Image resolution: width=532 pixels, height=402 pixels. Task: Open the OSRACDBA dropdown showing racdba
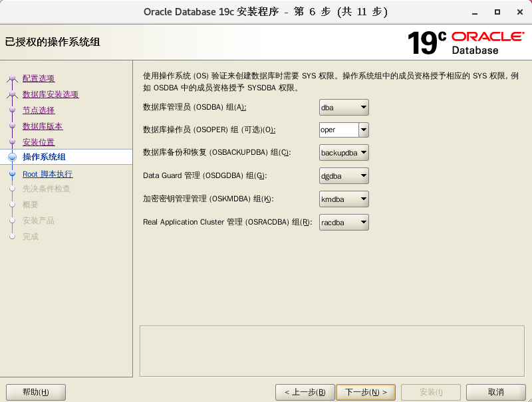(344, 223)
